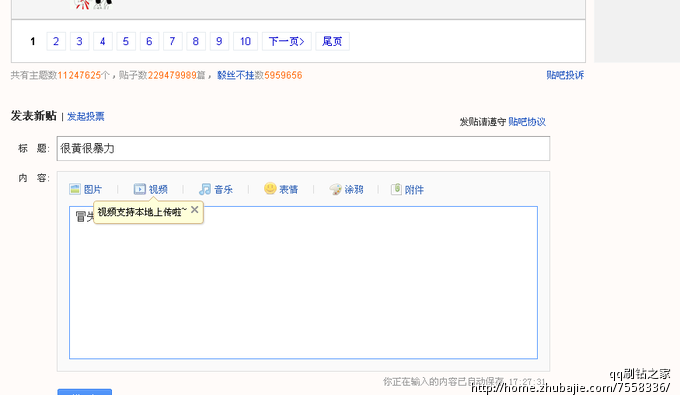This screenshot has width=680, height=395.
Task: Start a poll via 发起投票
Action: (x=86, y=116)
